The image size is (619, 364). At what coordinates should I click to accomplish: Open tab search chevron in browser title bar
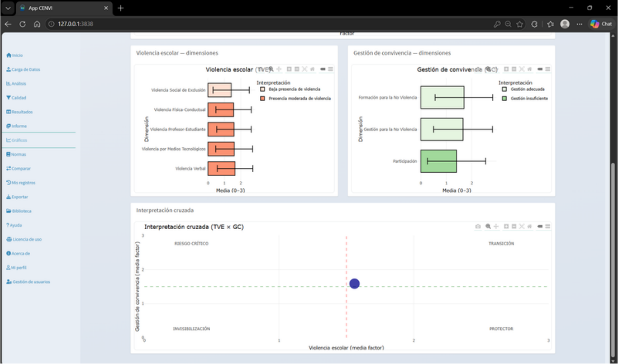[x=7, y=8]
